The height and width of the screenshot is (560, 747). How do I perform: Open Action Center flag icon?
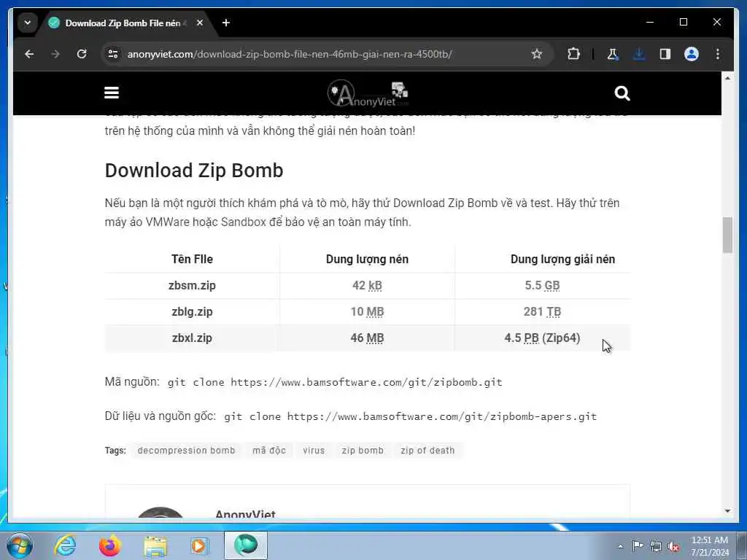(638, 546)
